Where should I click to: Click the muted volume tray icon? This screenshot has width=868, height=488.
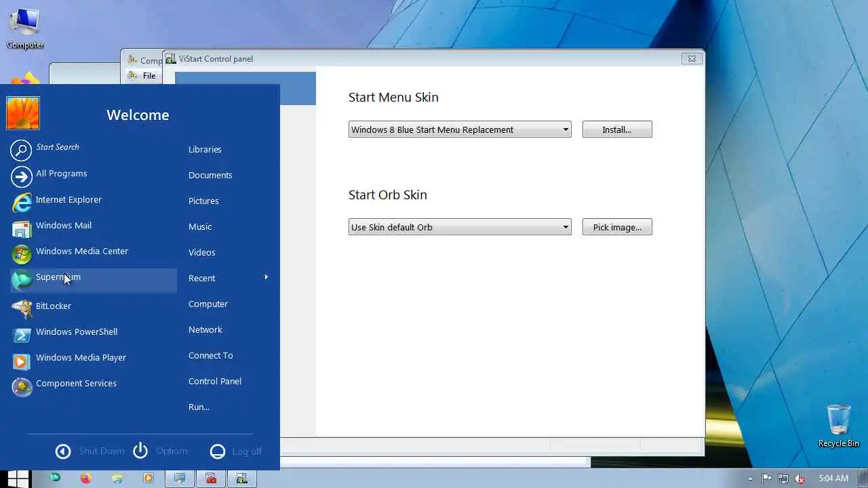click(800, 479)
